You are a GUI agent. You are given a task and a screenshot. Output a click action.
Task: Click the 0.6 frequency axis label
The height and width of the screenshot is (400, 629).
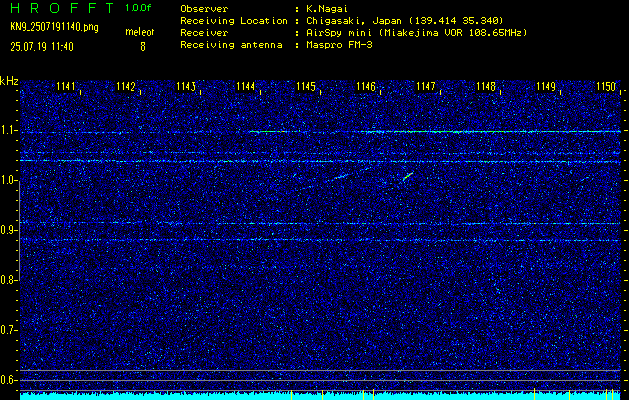[x=7, y=380]
